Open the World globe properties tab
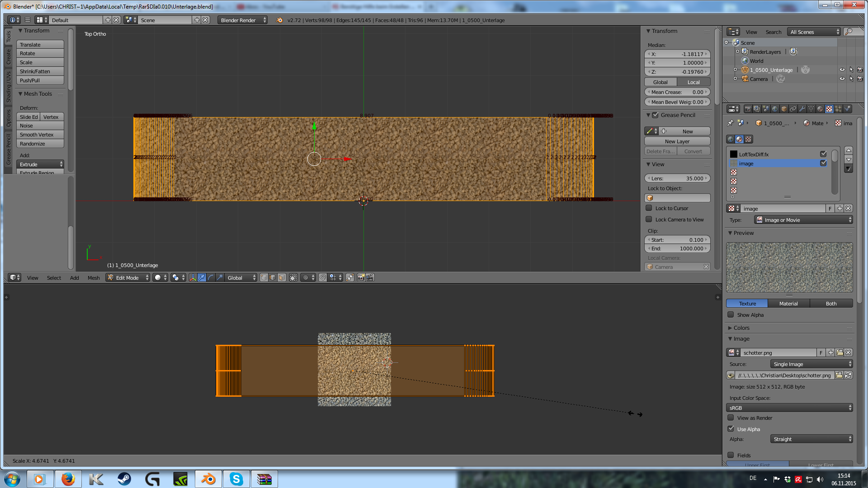This screenshot has width=868, height=488. coord(775,109)
